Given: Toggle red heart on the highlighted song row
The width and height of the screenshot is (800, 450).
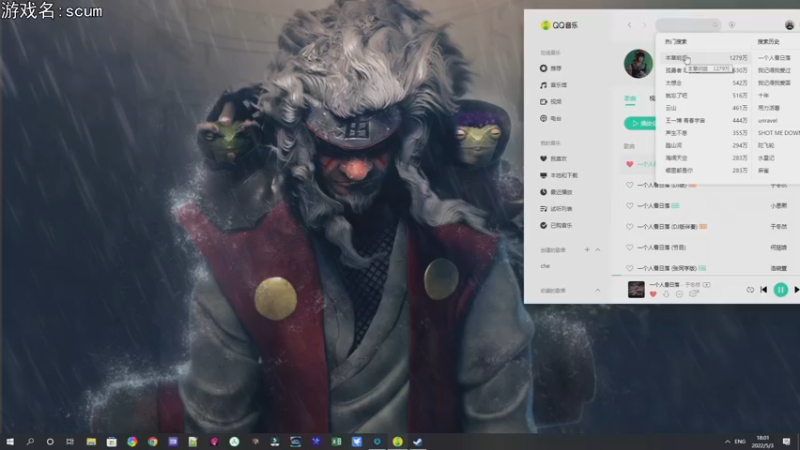Looking at the screenshot, I should pyautogui.click(x=630, y=164).
